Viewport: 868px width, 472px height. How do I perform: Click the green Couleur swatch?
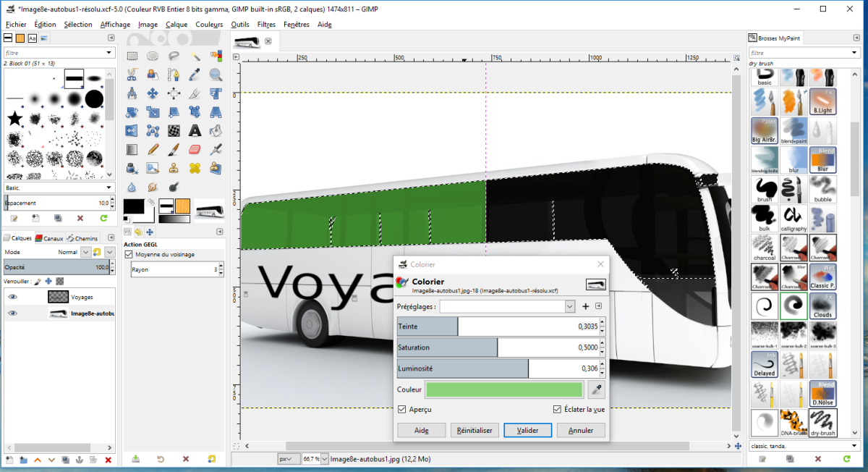pos(505,389)
